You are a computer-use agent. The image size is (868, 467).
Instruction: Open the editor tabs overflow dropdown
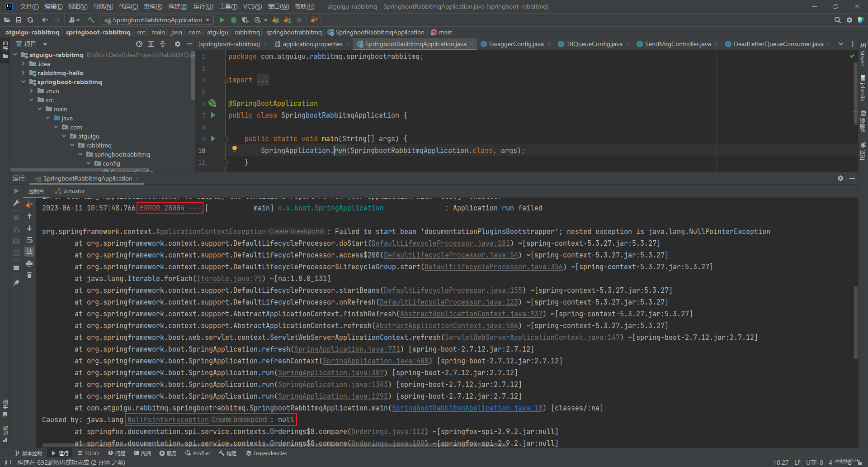coord(840,44)
